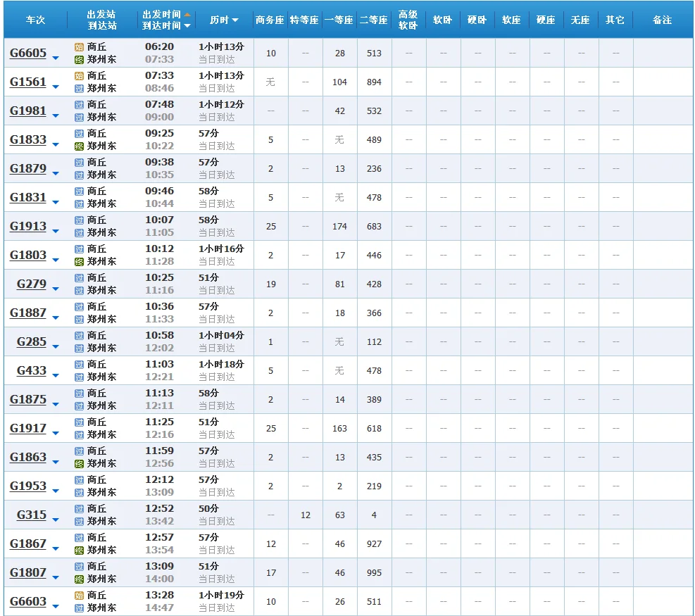This screenshot has height=616, width=695.
Task: Click the terminal-station icon in the G1833 row
Action: point(79,146)
